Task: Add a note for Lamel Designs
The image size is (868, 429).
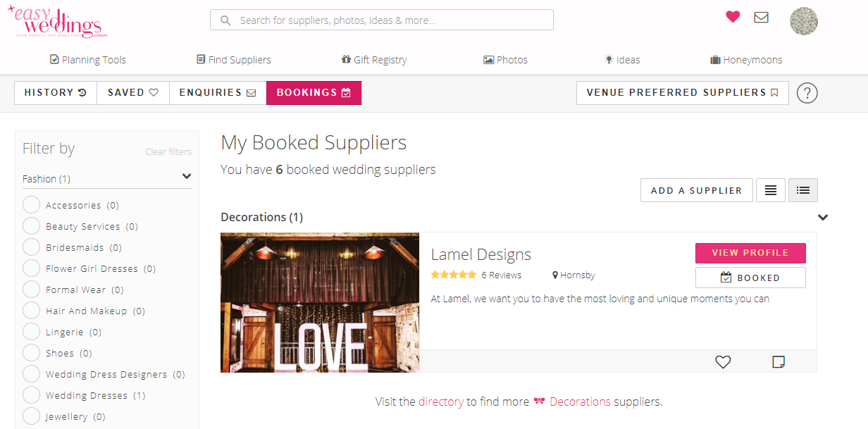Action: point(779,362)
